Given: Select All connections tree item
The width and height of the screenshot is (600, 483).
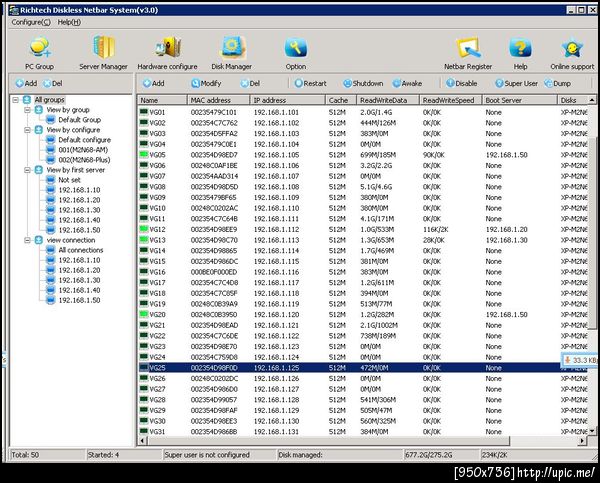Looking at the screenshot, I should (x=81, y=250).
